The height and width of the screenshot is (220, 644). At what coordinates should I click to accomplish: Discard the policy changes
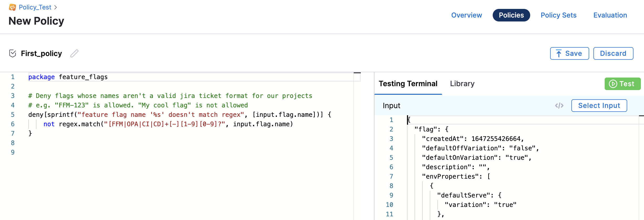click(613, 53)
